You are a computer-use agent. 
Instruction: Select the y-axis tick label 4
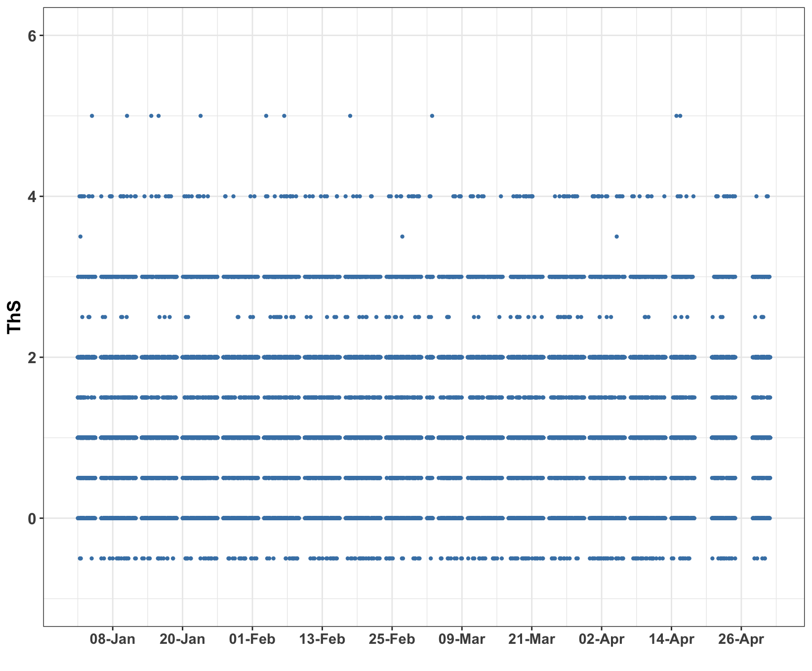[x=32, y=196]
